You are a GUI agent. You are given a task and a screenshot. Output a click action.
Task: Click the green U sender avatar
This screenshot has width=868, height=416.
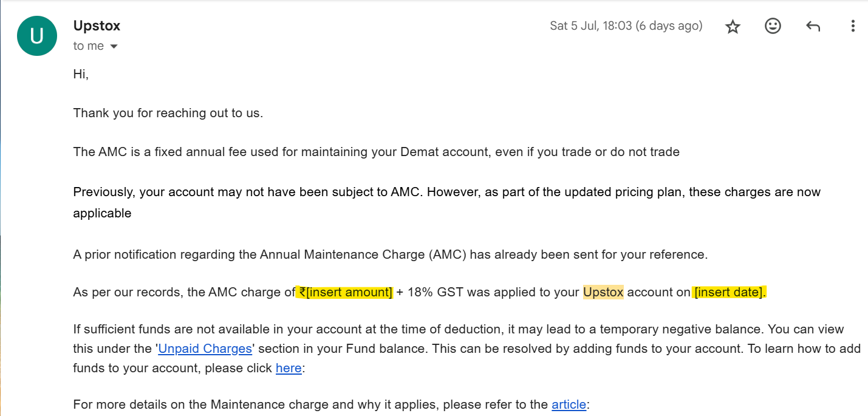click(x=37, y=36)
